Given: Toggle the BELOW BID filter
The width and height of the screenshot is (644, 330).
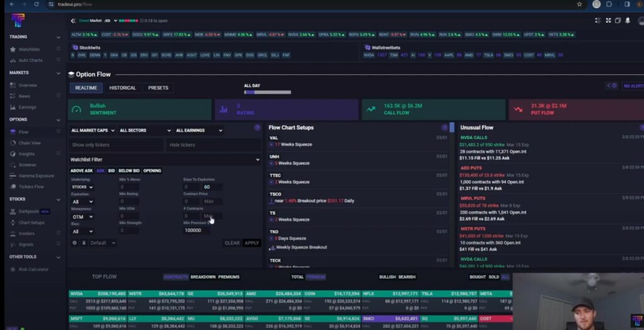Looking at the screenshot, I should pos(129,171).
